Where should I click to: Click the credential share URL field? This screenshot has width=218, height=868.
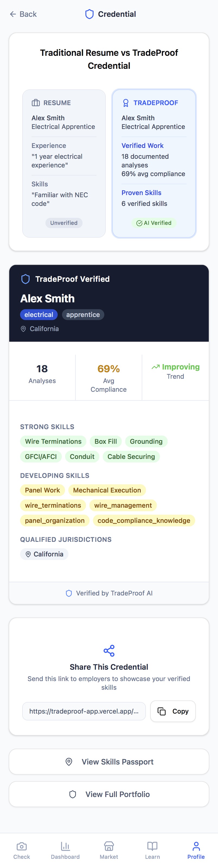click(84, 711)
